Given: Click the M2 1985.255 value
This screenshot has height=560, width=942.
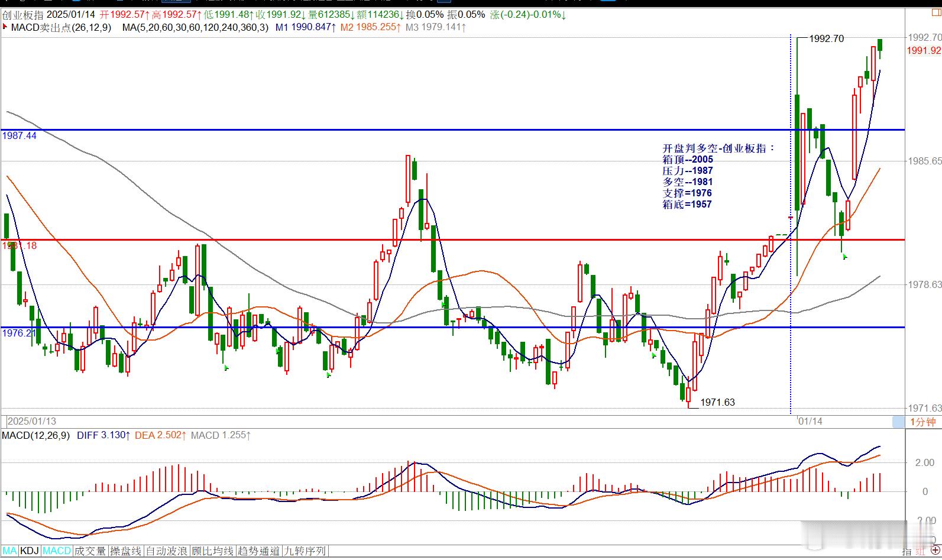Looking at the screenshot, I should click(x=371, y=27).
